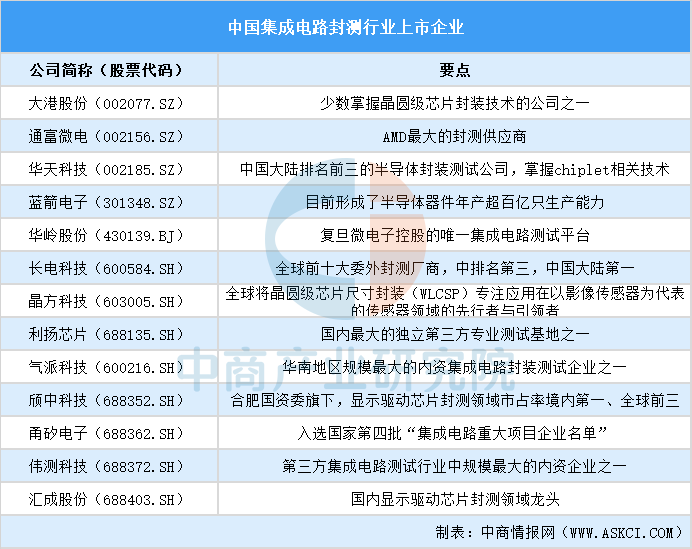This screenshot has height=549, width=692.
Task: Select text 第三方集成电路测试行业中规模最大的内资企业之一
Action: 455,466
